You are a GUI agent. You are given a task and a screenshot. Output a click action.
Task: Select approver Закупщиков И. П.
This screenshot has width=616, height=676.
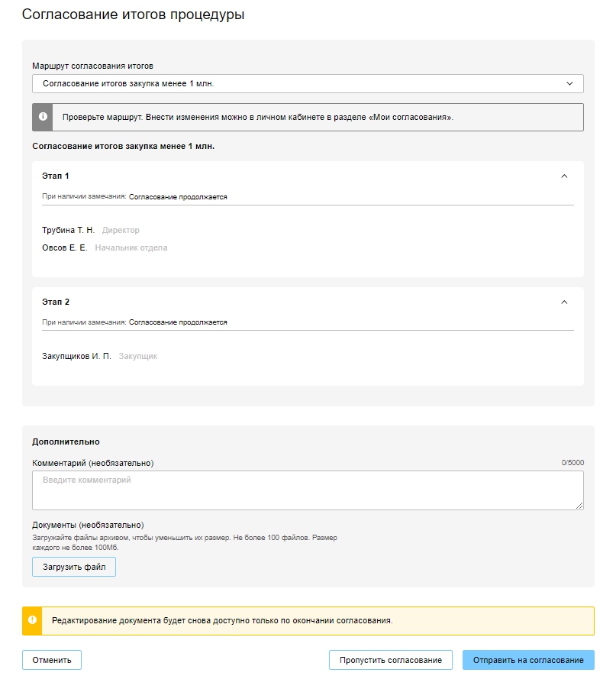point(76,356)
